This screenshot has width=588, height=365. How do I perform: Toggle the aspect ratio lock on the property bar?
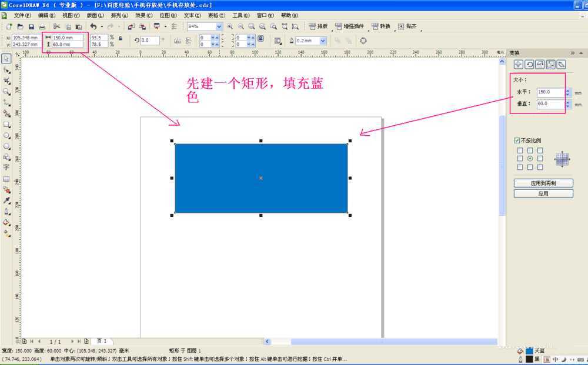[120, 40]
